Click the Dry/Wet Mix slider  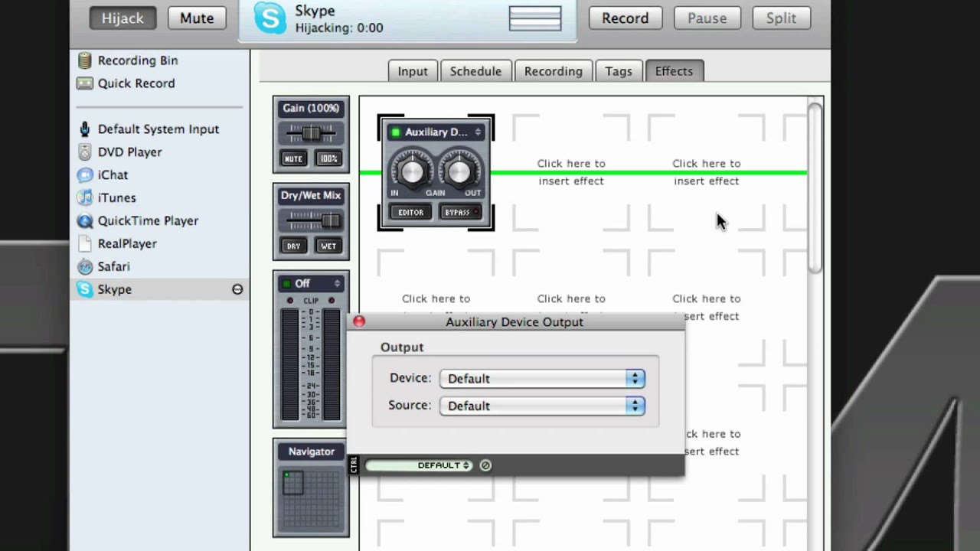[x=311, y=221]
